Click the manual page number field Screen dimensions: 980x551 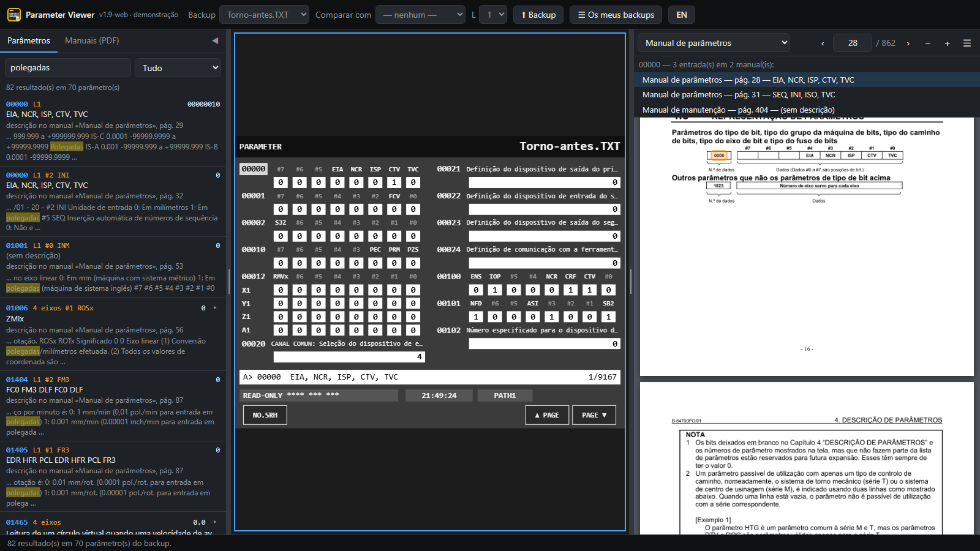click(x=853, y=43)
